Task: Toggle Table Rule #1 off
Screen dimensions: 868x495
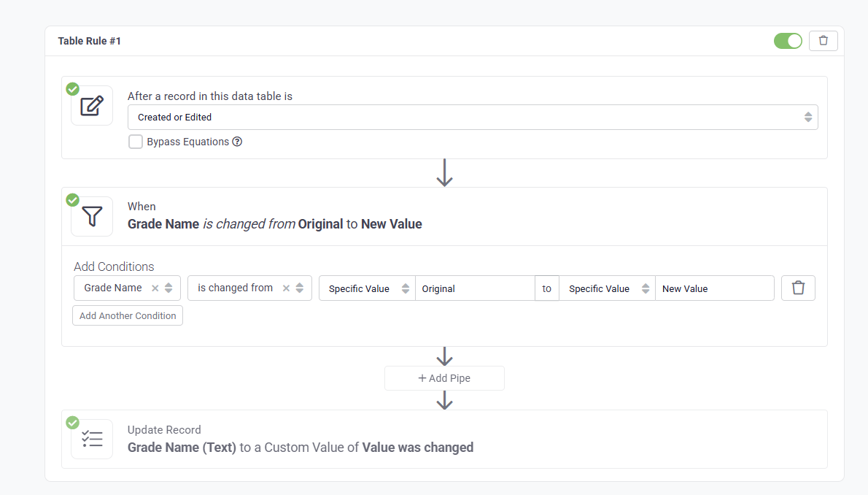Action: coord(788,41)
